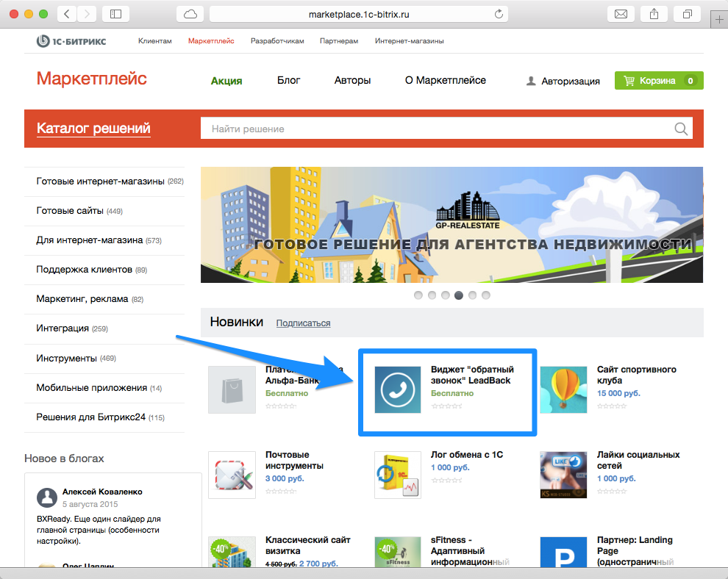Click the search magnifier icon

pos(682,128)
